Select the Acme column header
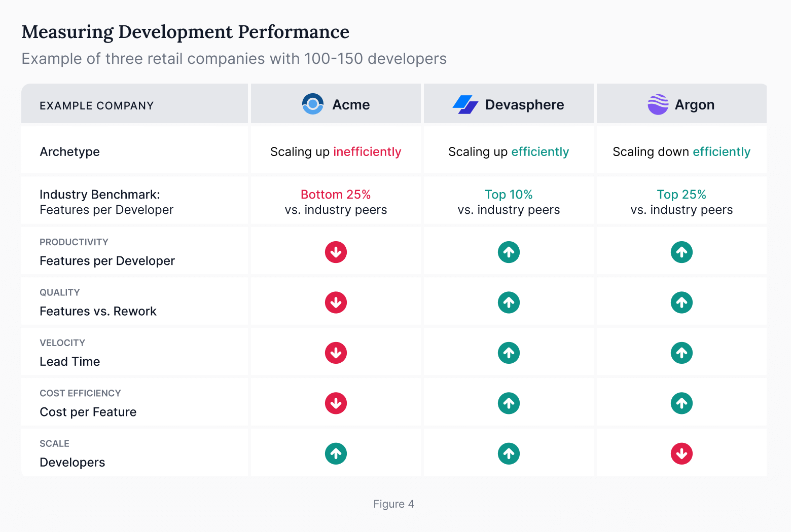The width and height of the screenshot is (791, 532). pyautogui.click(x=336, y=104)
